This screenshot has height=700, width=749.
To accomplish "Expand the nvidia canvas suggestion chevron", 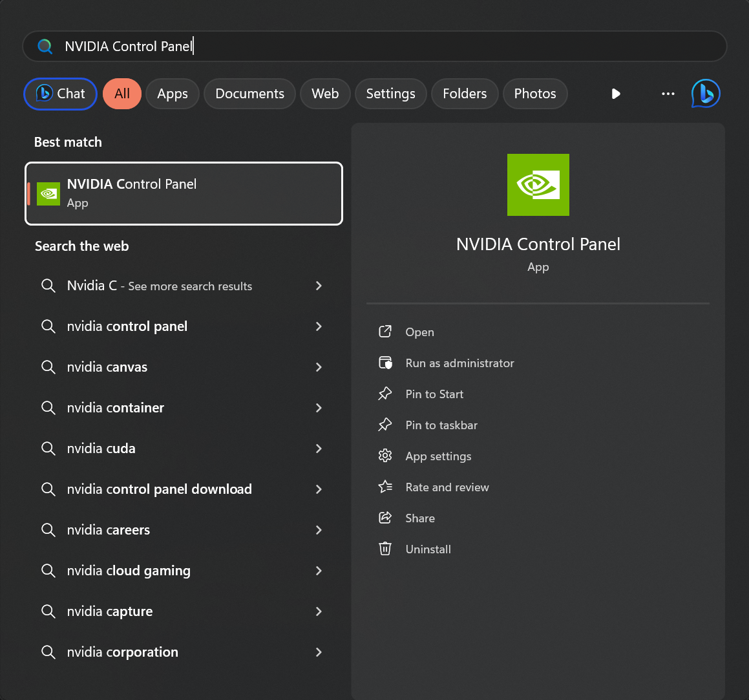I will (319, 367).
